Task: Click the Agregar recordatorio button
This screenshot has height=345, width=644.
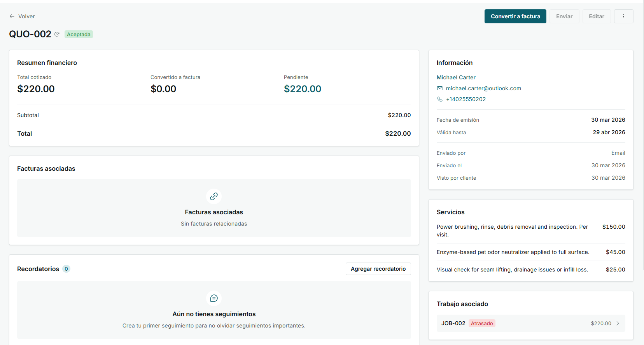Action: [x=378, y=269]
